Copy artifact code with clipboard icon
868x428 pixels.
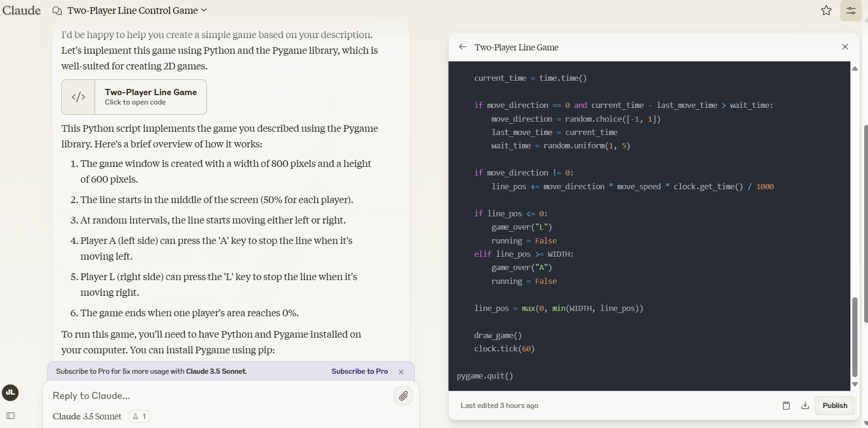tap(786, 406)
